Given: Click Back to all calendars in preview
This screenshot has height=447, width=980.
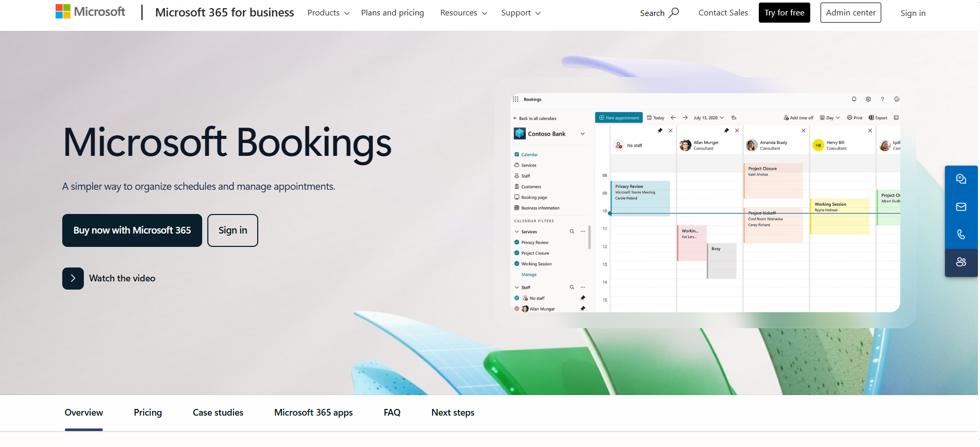Looking at the screenshot, I should point(535,118).
